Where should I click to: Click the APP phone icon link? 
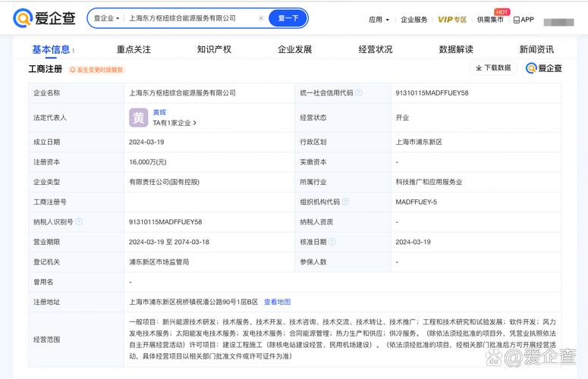tap(524, 20)
